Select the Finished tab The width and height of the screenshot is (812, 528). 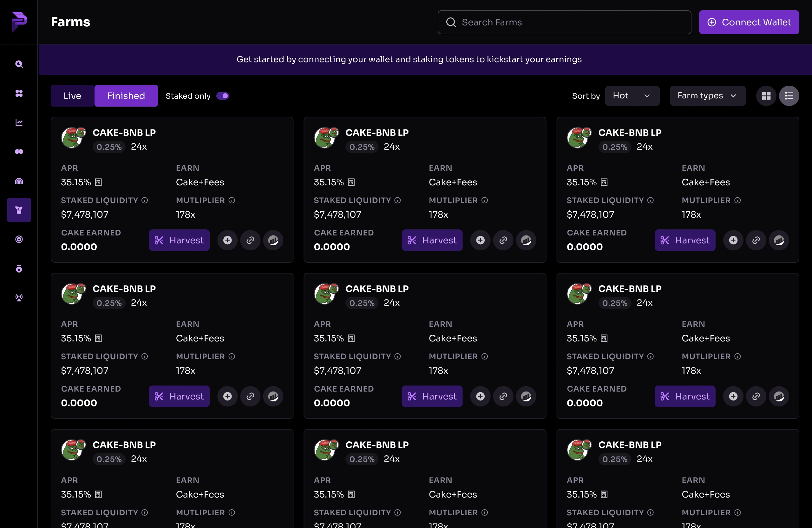point(126,96)
